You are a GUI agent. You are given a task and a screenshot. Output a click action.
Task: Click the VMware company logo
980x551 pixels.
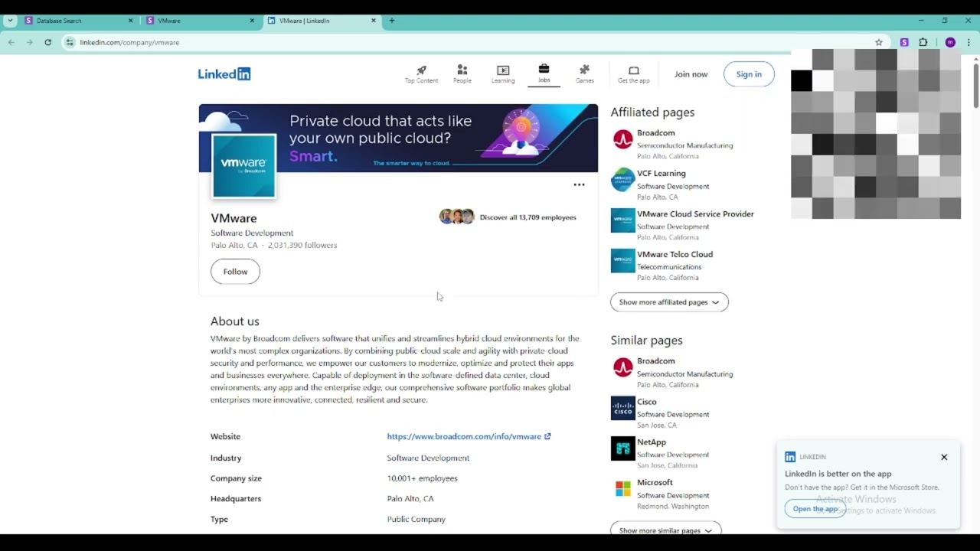click(243, 166)
